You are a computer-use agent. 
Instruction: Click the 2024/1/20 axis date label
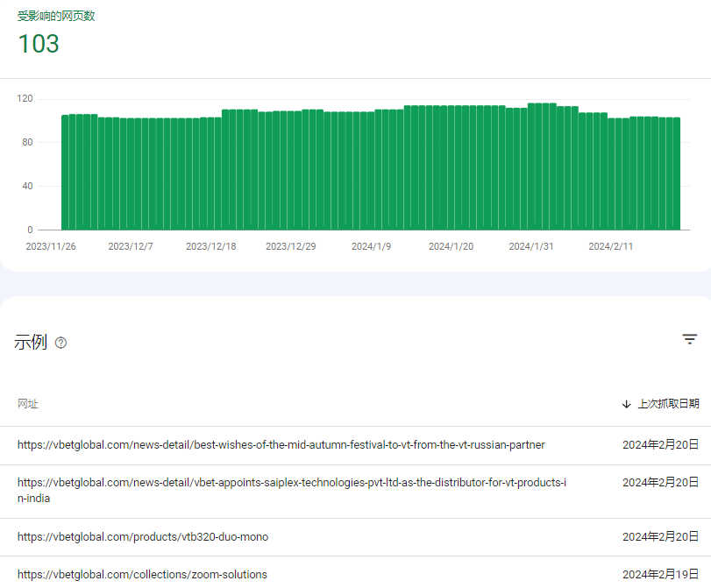coord(451,246)
